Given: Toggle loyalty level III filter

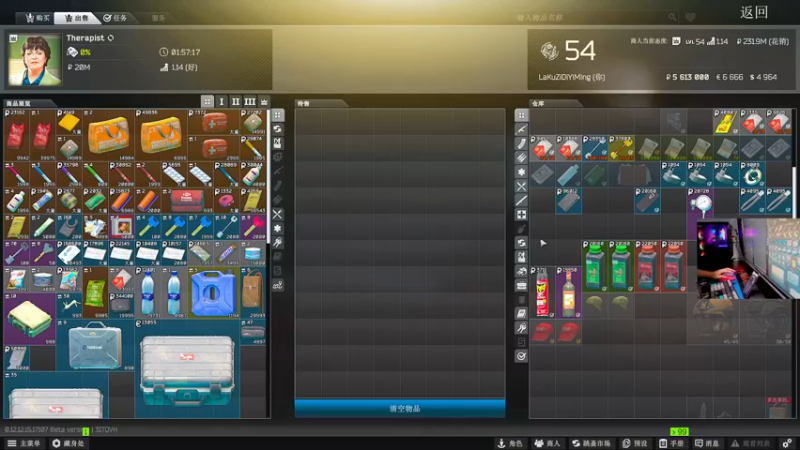Looking at the screenshot, I should pyautogui.click(x=249, y=102).
